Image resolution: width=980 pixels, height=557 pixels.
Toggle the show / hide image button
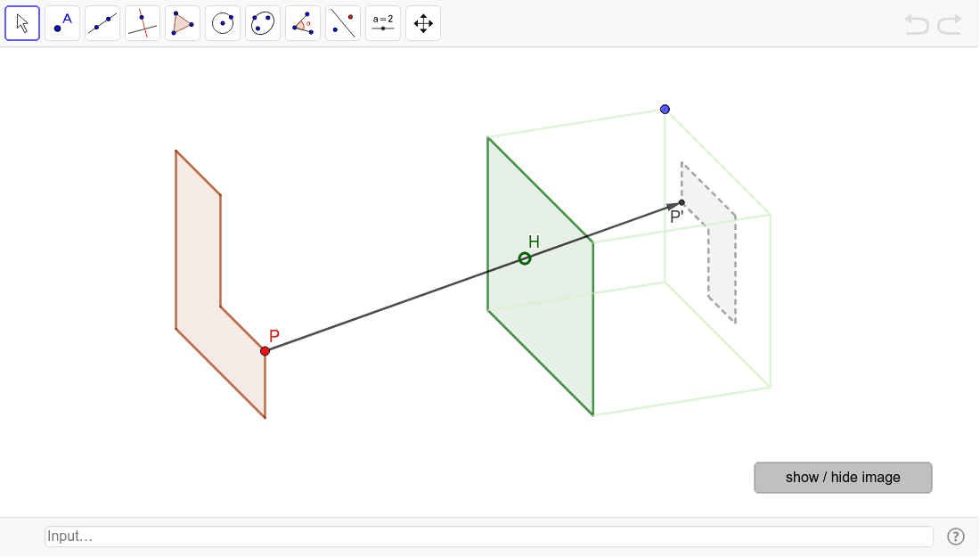click(843, 478)
